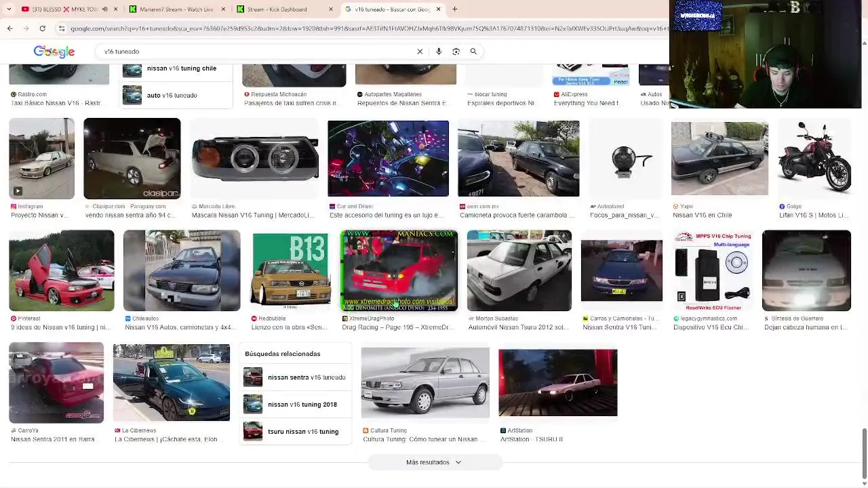This screenshot has height=488, width=868.
Task: Open Google Lens image search icon
Action: (x=456, y=52)
